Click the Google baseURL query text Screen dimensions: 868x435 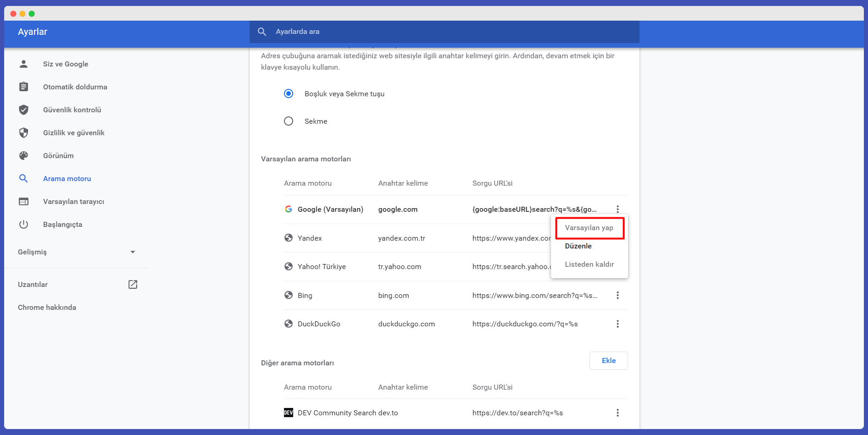pos(534,209)
